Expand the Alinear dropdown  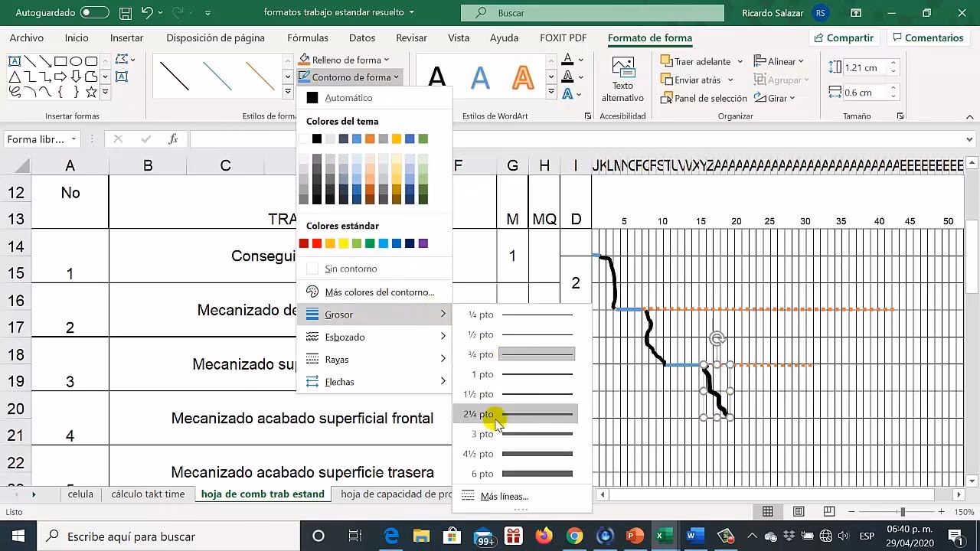coord(779,61)
